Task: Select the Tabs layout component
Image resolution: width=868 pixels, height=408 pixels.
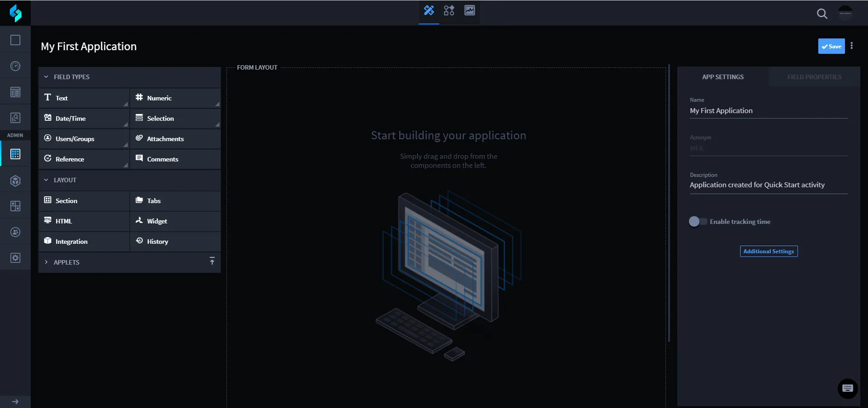Action: 175,201
